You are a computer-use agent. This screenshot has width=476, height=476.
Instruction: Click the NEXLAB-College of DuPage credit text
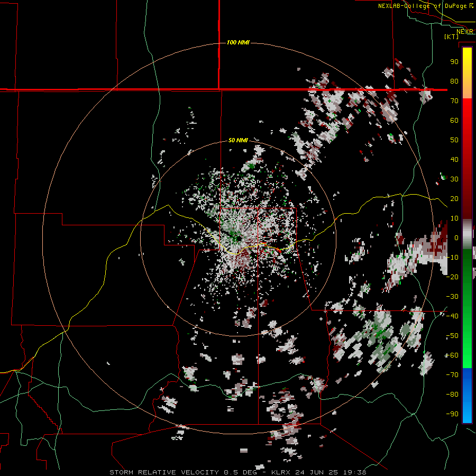pos(425,6)
